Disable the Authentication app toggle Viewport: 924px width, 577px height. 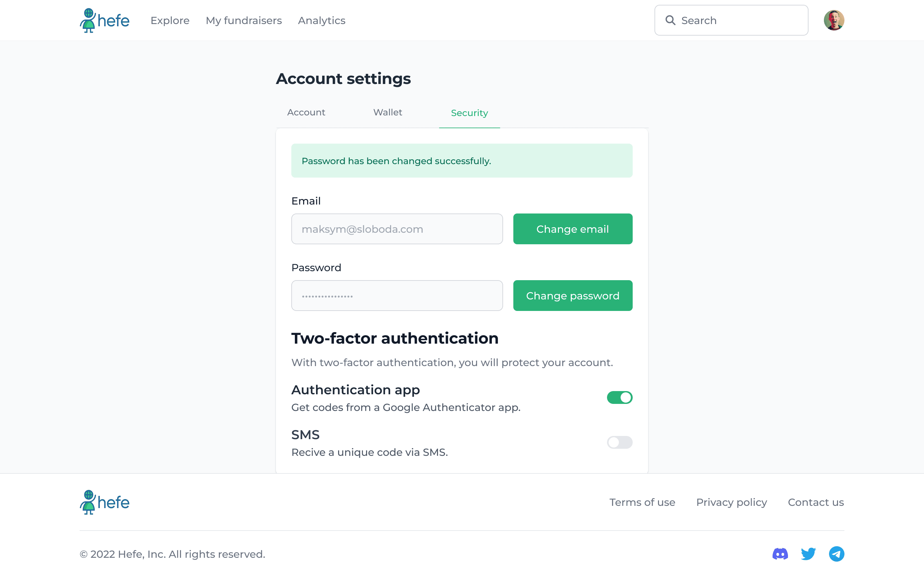620,397
